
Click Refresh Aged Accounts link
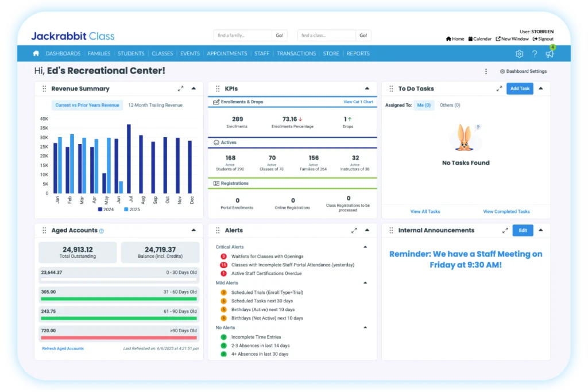pyautogui.click(x=63, y=348)
